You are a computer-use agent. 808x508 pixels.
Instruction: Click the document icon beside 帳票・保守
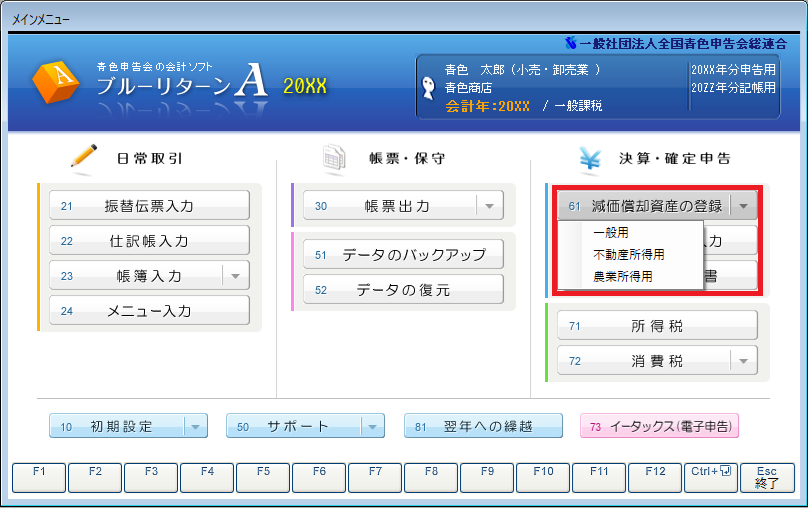click(333, 157)
